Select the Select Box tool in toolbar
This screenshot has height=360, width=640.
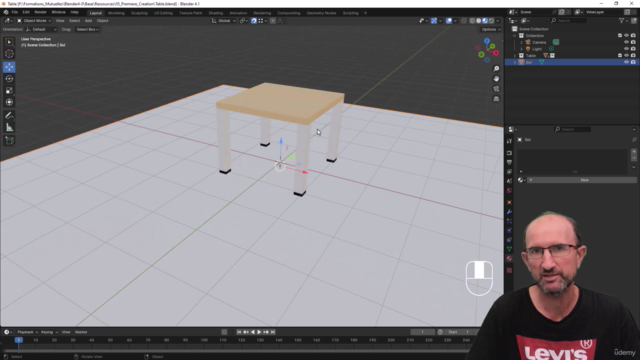(9, 42)
